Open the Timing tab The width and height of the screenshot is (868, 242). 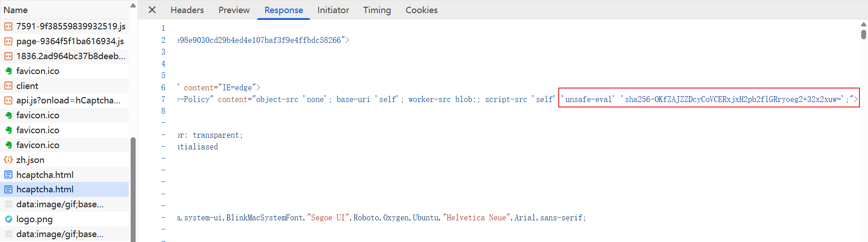click(x=377, y=10)
